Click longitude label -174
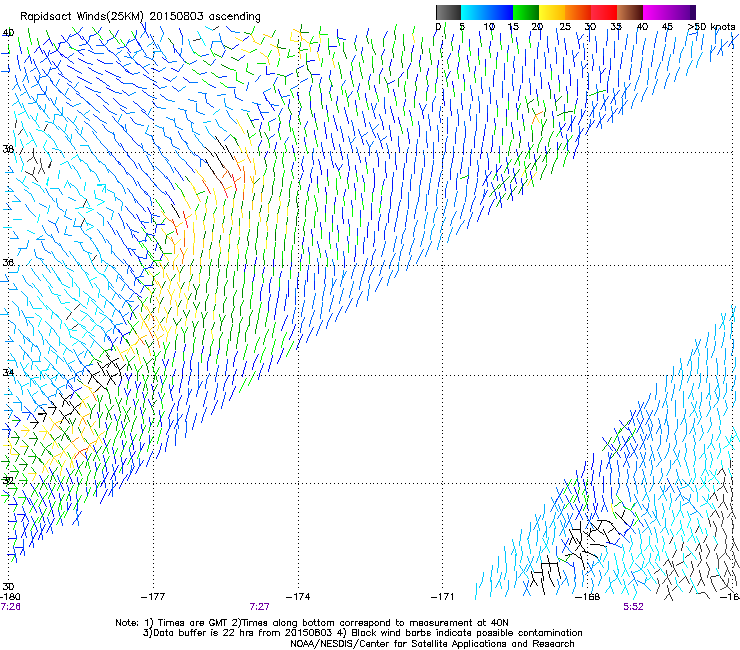This screenshot has height=650, width=740. [298, 597]
